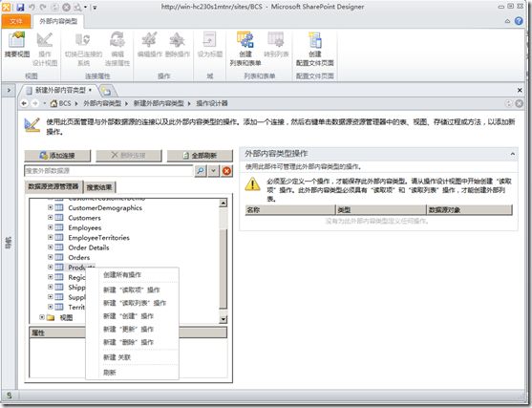Click the 全部刷新 button
Screen dimensions: 532x408
click(200, 156)
